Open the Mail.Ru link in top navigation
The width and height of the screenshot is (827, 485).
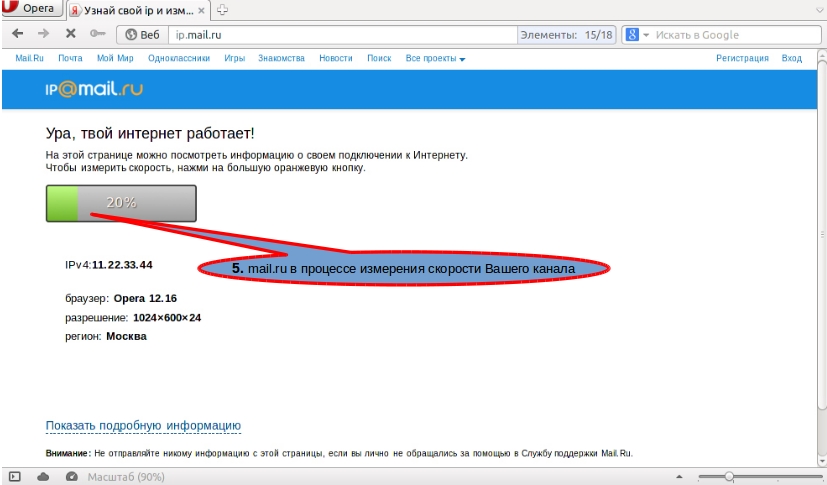pyautogui.click(x=30, y=58)
